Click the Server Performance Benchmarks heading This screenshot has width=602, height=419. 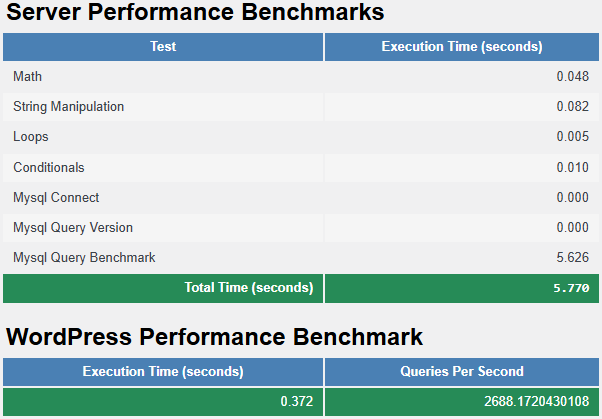click(x=195, y=14)
